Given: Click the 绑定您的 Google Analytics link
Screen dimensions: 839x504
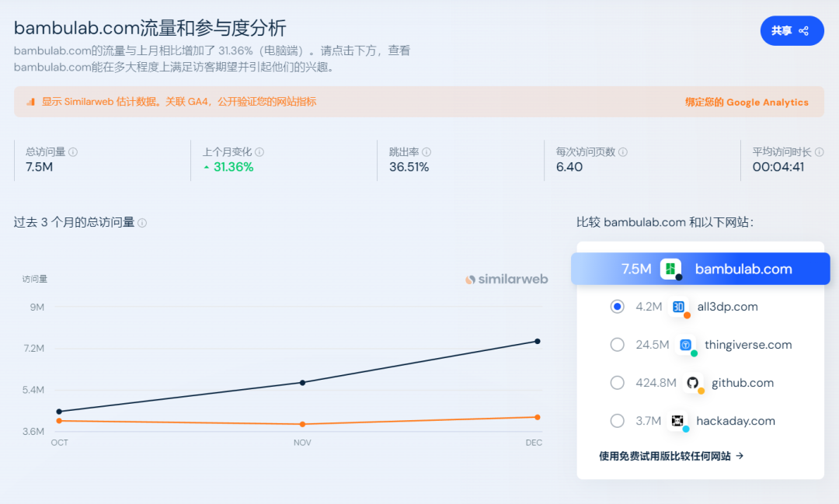Looking at the screenshot, I should (747, 102).
